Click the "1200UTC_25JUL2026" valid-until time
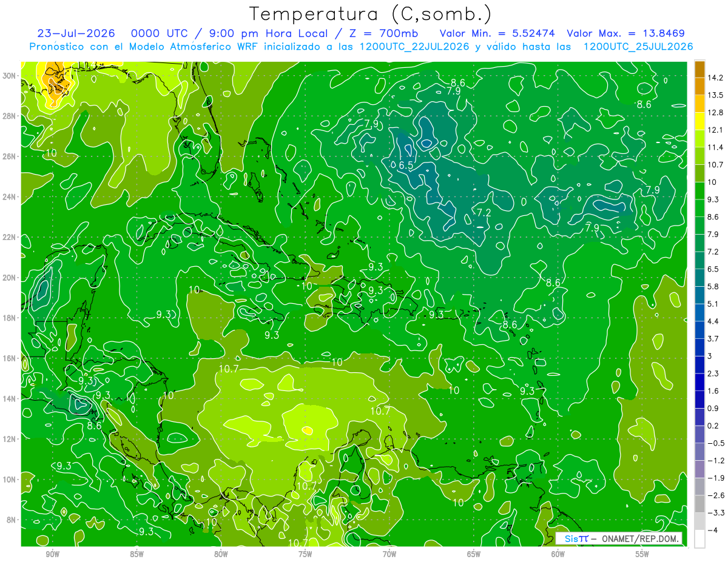Image resolution: width=728 pixels, height=562 pixels. point(638,47)
